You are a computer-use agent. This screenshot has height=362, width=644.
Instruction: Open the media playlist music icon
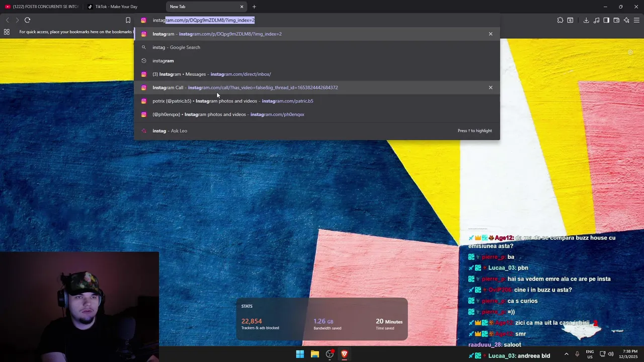[596, 20]
